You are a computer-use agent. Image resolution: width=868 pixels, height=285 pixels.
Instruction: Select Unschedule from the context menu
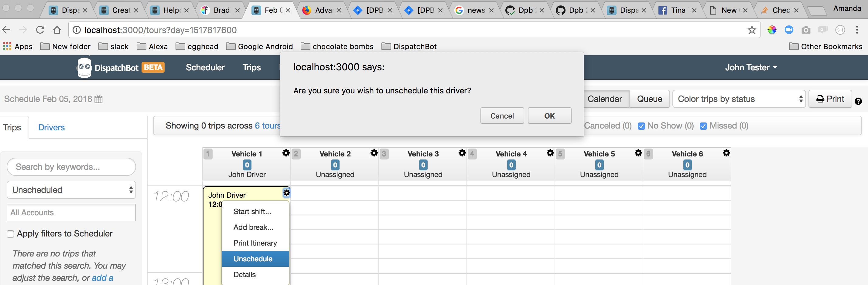253,259
